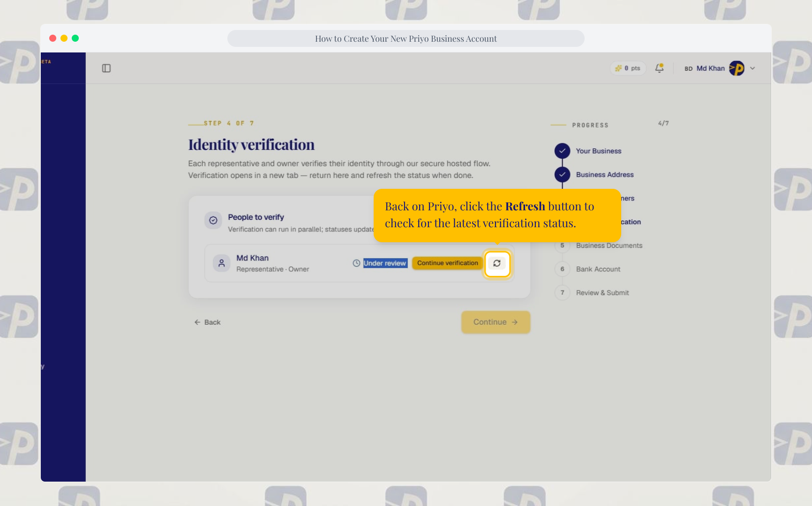The image size is (812, 506).
Task: Open the Review & Submit progress step
Action: click(x=602, y=293)
